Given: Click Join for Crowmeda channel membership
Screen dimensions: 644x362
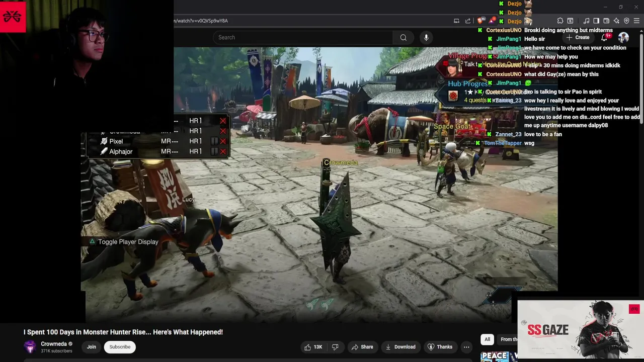Looking at the screenshot, I should point(92,347).
